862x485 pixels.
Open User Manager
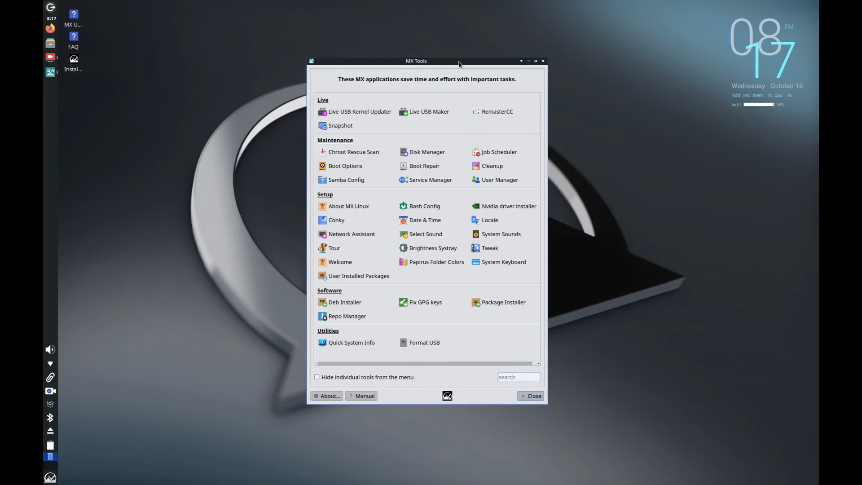coord(495,180)
